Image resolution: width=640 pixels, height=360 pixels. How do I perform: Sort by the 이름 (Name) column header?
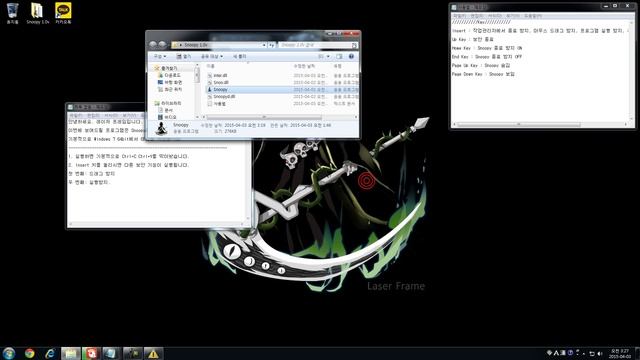coord(211,66)
